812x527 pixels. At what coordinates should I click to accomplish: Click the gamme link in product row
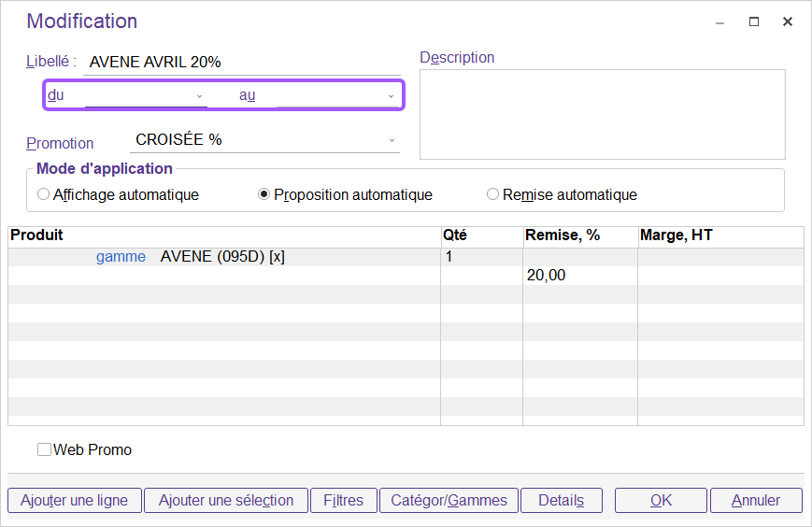click(121, 257)
